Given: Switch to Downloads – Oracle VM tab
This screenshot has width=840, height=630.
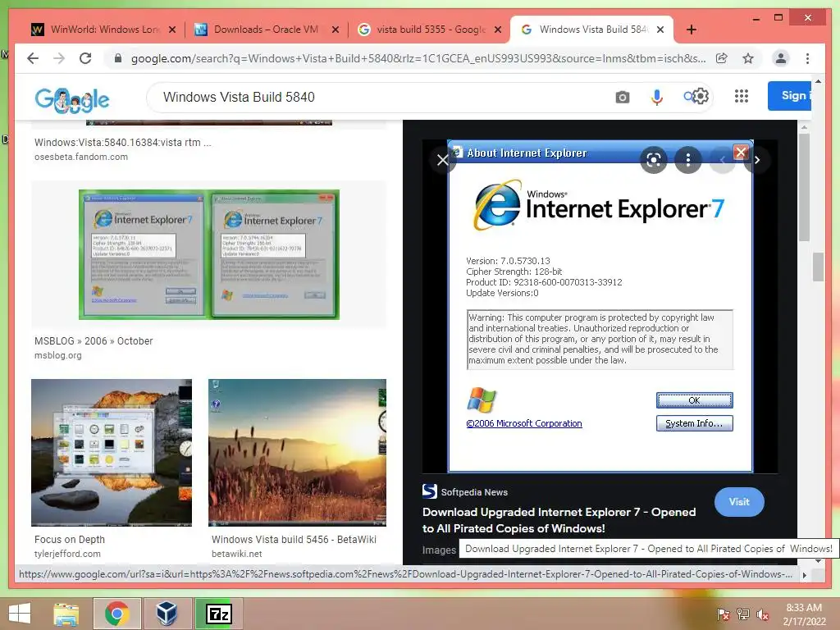Looking at the screenshot, I should (265, 30).
